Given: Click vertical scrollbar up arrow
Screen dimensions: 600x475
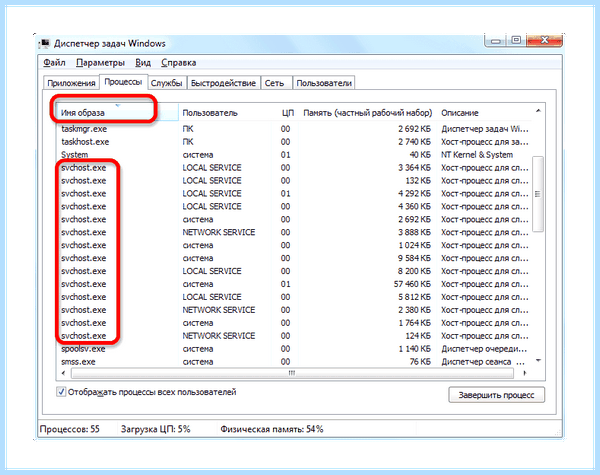Looking at the screenshot, I should tap(538, 111).
